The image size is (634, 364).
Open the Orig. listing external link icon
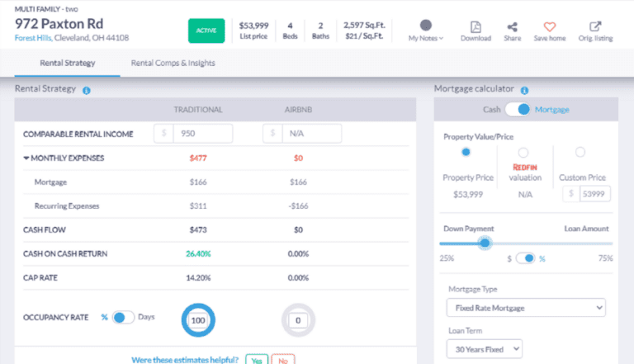(x=595, y=26)
